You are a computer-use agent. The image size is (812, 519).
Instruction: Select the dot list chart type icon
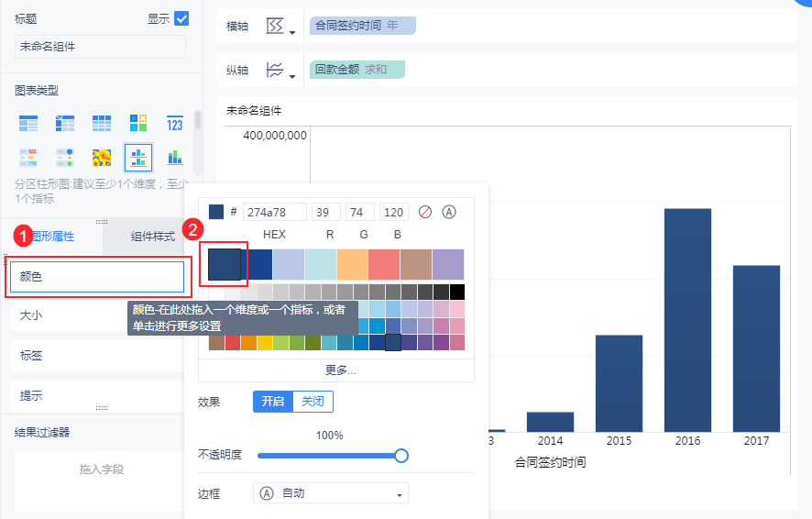click(x=65, y=157)
